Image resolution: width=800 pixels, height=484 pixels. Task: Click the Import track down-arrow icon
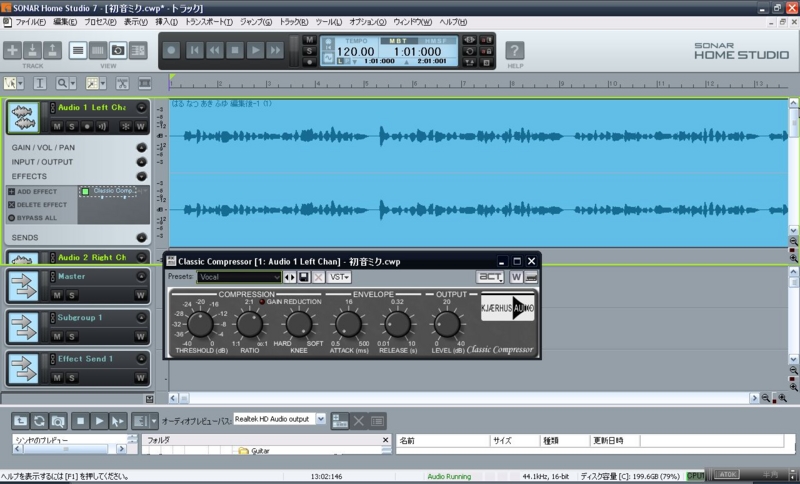pos(32,50)
